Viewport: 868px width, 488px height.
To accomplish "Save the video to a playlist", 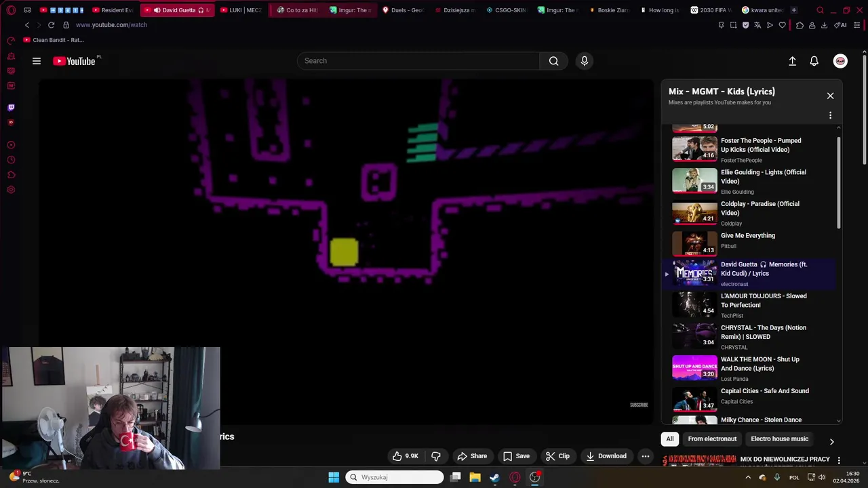I will (x=516, y=456).
